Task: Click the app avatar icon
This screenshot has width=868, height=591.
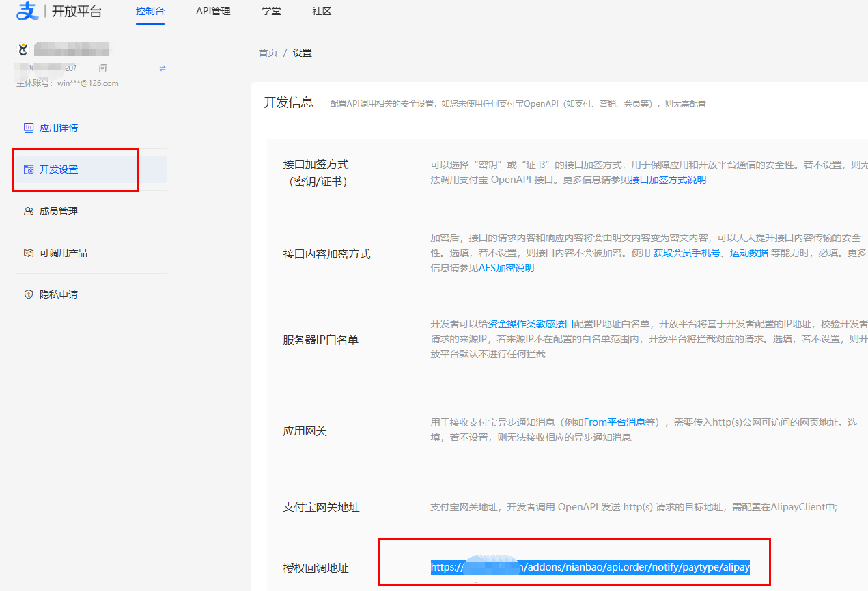Action: point(23,49)
